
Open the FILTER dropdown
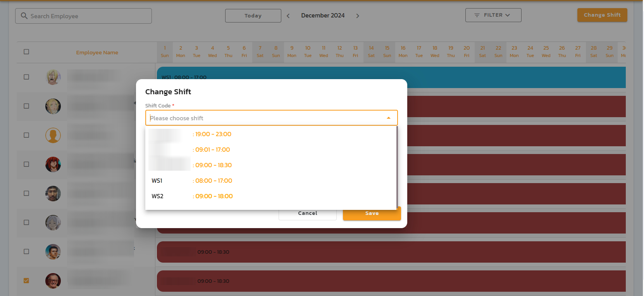[493, 15]
